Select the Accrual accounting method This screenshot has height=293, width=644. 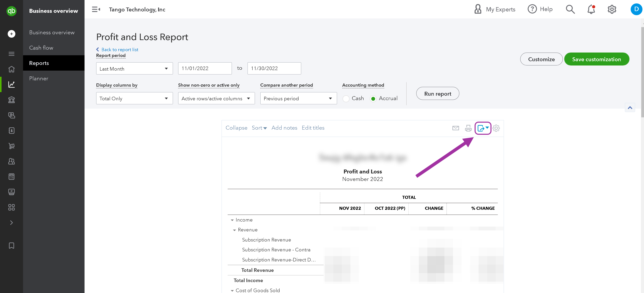tap(373, 99)
